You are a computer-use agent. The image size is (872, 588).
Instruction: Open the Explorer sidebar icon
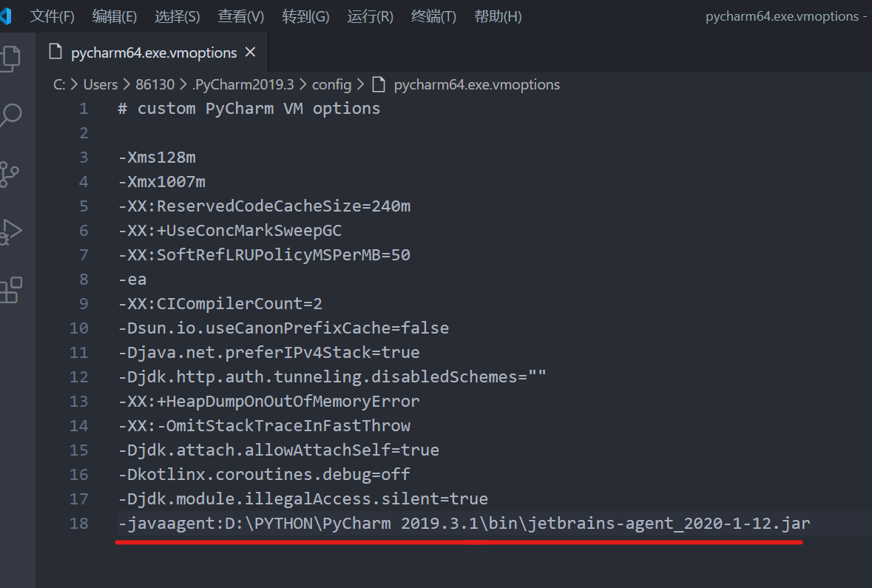13,58
